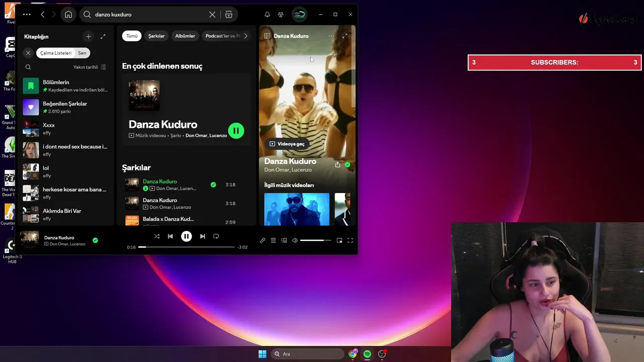Toggle shuffle mode
This screenshot has width=644, height=362.
coord(156,236)
